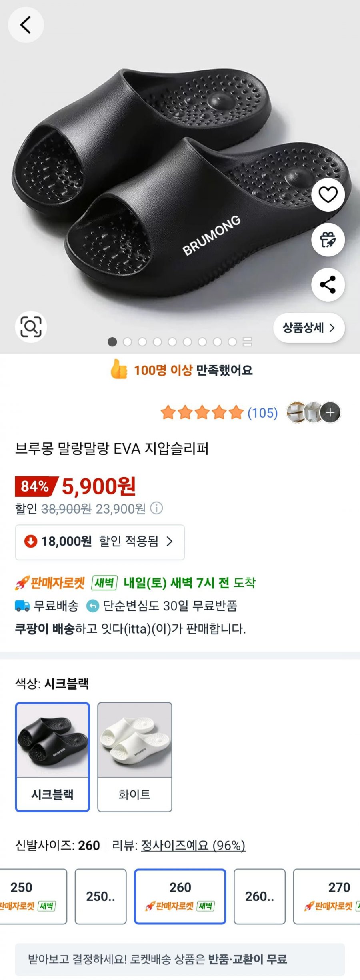The width and height of the screenshot is (360, 980).
Task: Tap the rocket gift icon
Action: 328,240
